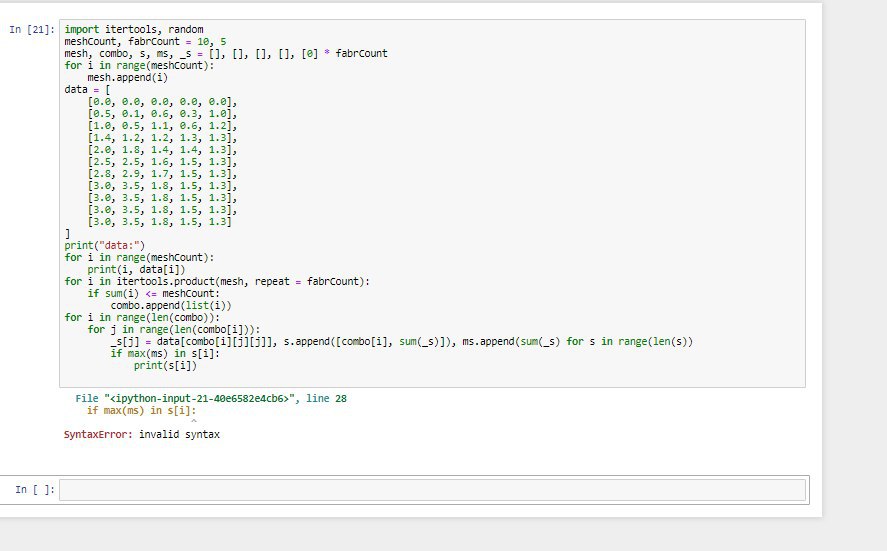Click the 'print(i, data[i])' line
887x551 pixels.
tap(136, 269)
